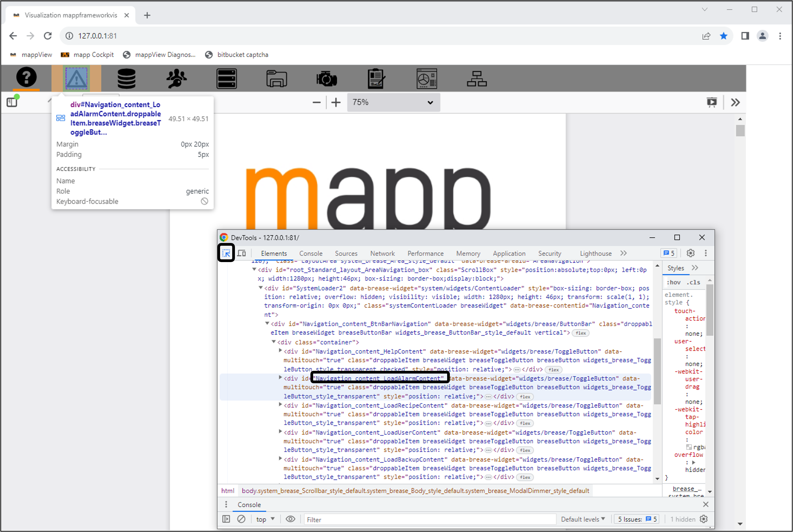Toggle the console sidebar
Screen dimensions: 793x532
point(226,519)
